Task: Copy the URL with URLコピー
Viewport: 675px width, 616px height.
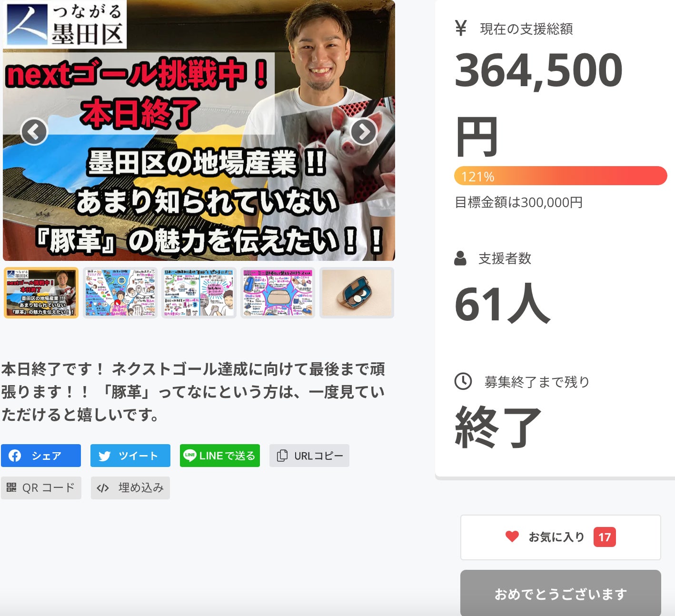Action: (309, 456)
